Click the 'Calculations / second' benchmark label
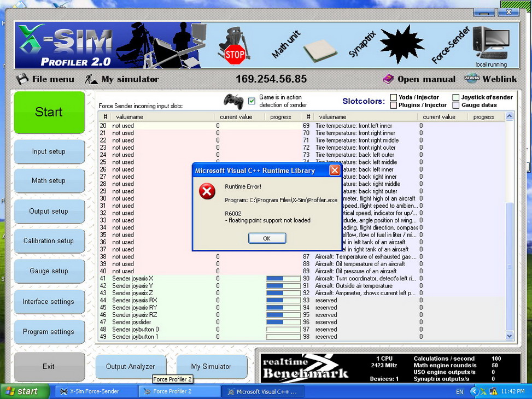The width and height of the screenshot is (532, 399). click(x=444, y=359)
